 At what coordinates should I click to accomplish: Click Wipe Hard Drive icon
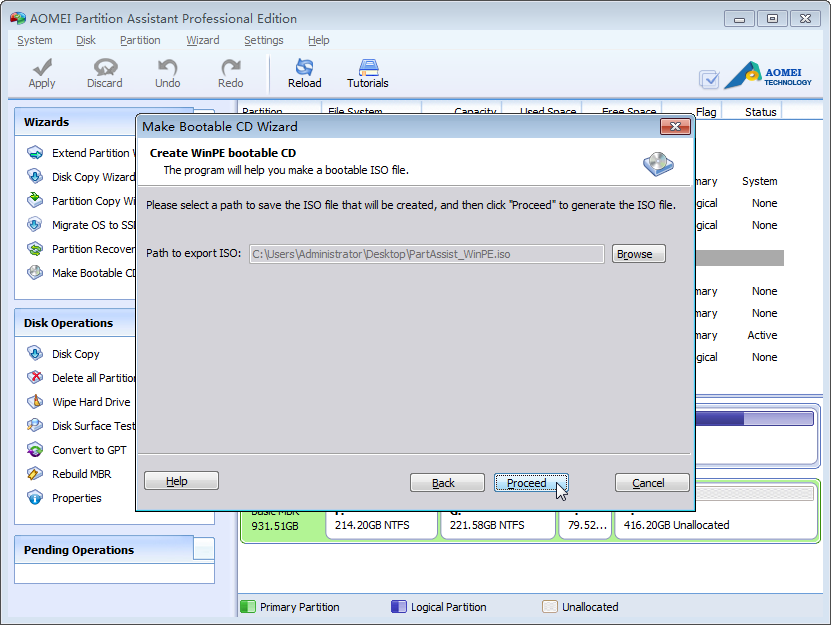click(35, 402)
